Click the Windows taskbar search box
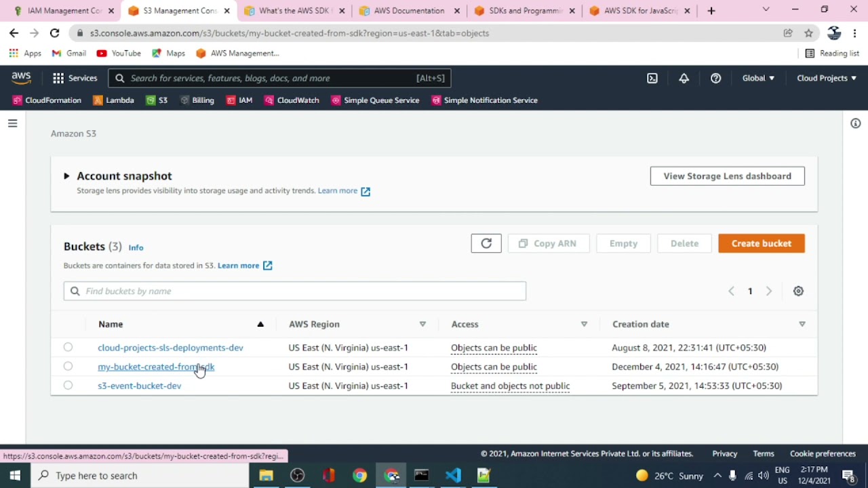This screenshot has width=868, height=488. pyautogui.click(x=140, y=475)
